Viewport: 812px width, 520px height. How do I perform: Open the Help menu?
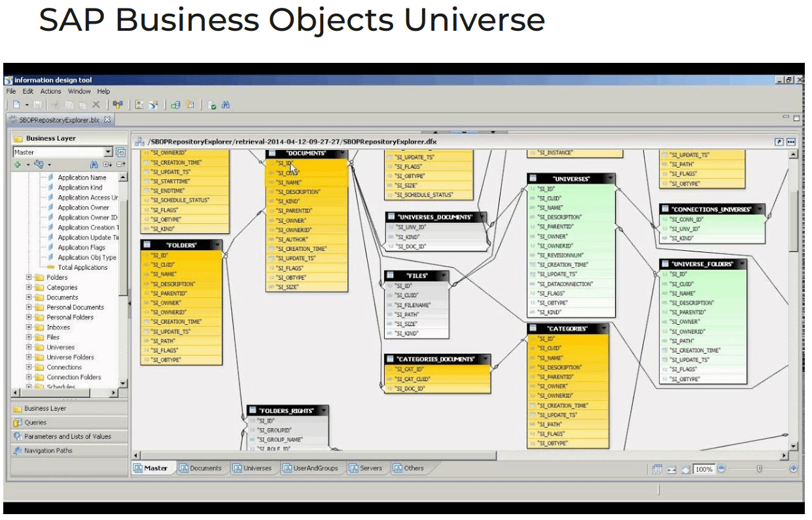(103, 91)
